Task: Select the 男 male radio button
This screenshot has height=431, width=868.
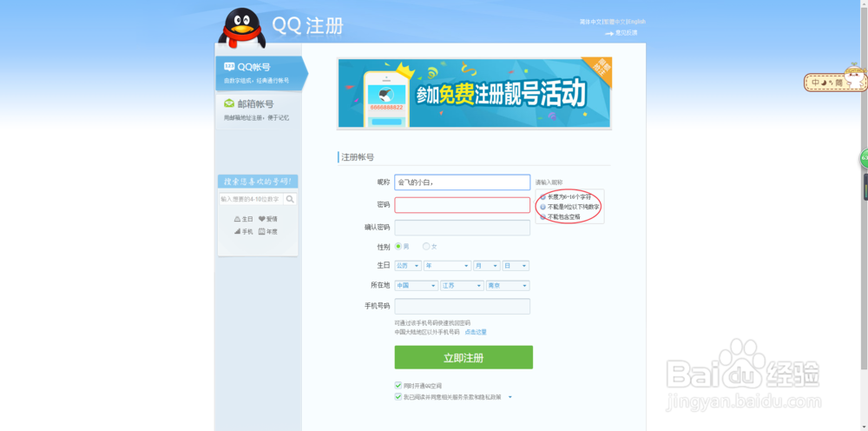Action: tap(398, 247)
